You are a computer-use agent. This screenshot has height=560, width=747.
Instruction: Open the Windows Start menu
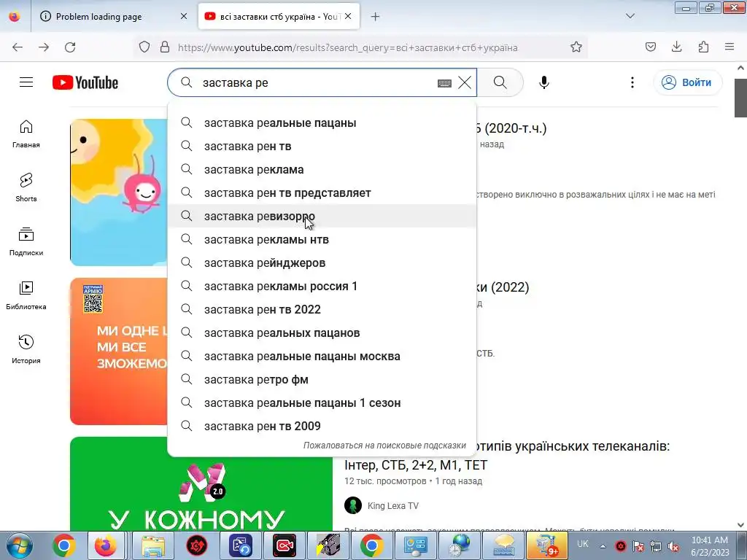click(x=20, y=545)
